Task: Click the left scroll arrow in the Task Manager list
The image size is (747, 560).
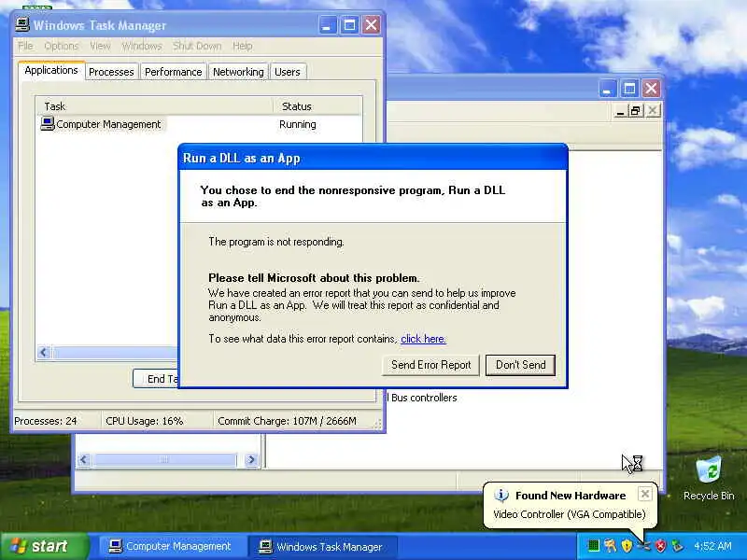Action: (44, 353)
